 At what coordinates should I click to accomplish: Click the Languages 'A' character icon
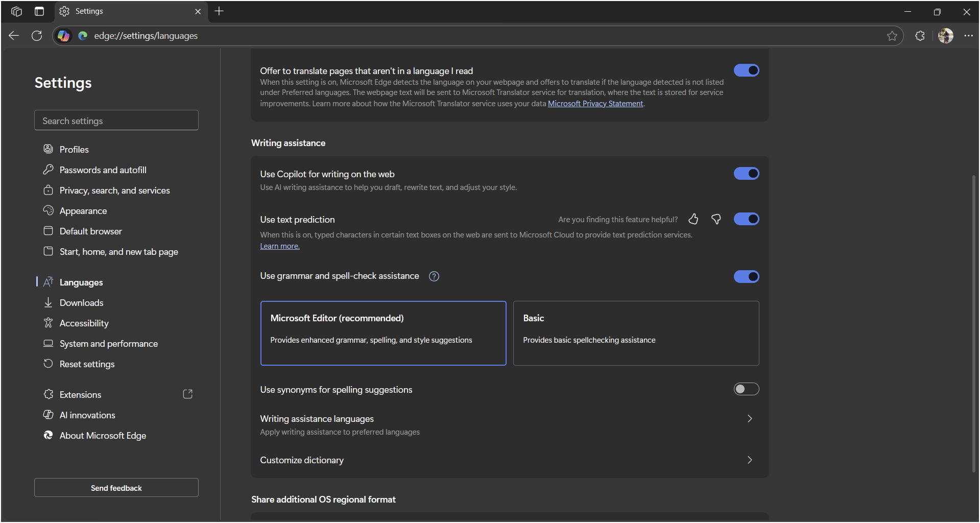48,281
